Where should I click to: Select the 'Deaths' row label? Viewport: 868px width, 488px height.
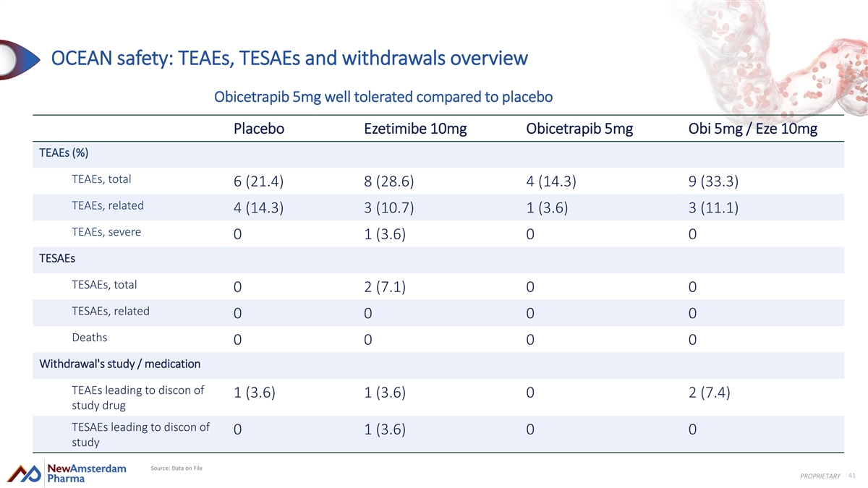90,337
